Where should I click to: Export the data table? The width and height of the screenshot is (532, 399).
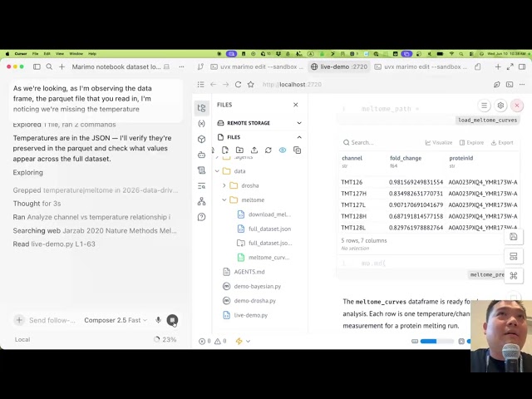502,142
